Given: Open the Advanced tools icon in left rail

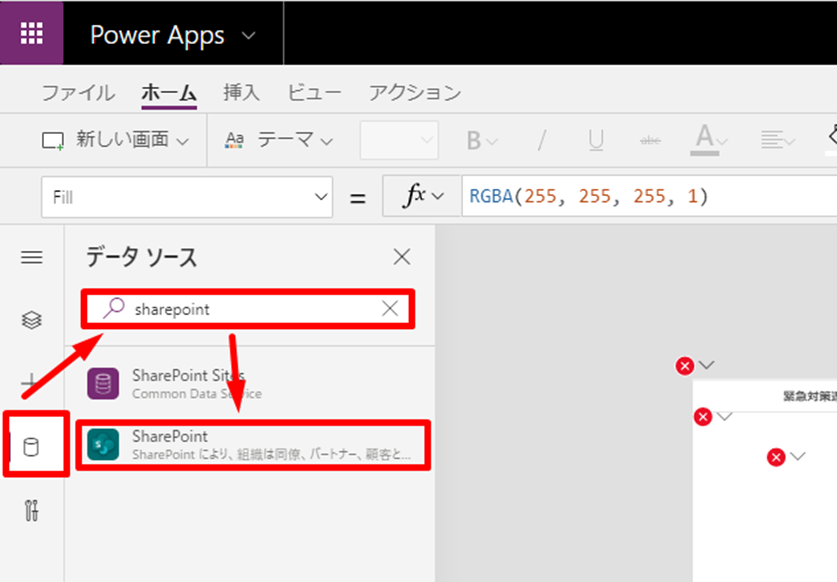Looking at the screenshot, I should (31, 510).
